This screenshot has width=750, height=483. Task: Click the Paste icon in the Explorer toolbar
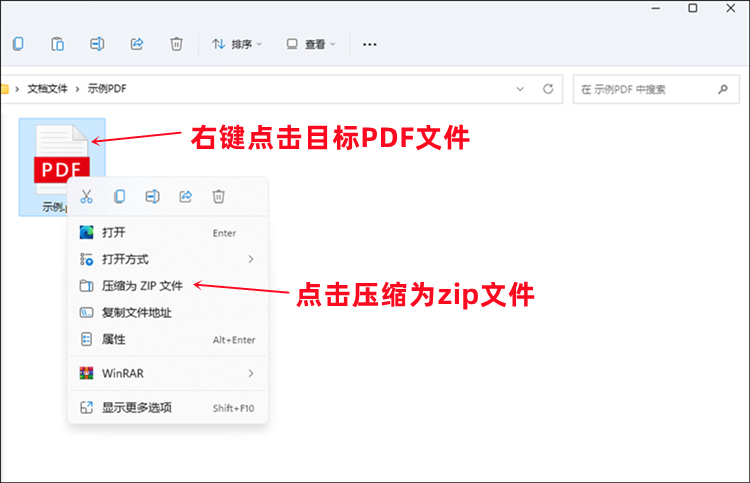(x=57, y=44)
